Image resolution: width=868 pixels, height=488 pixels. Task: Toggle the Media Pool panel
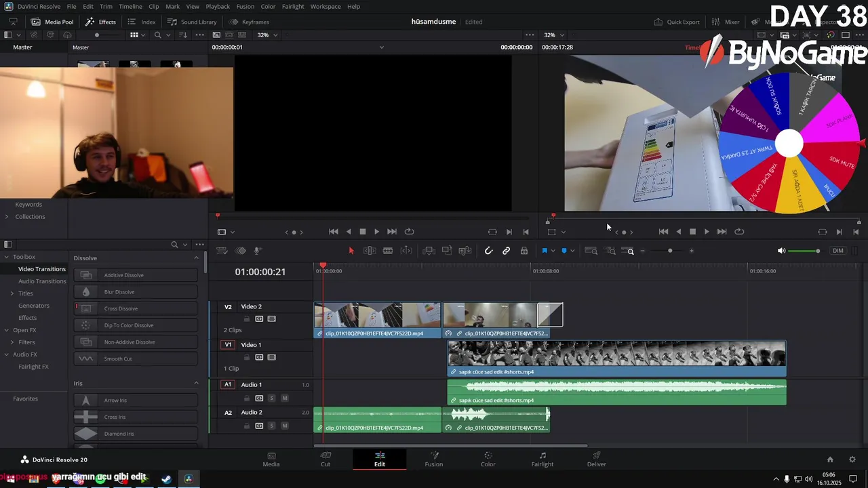tap(52, 22)
